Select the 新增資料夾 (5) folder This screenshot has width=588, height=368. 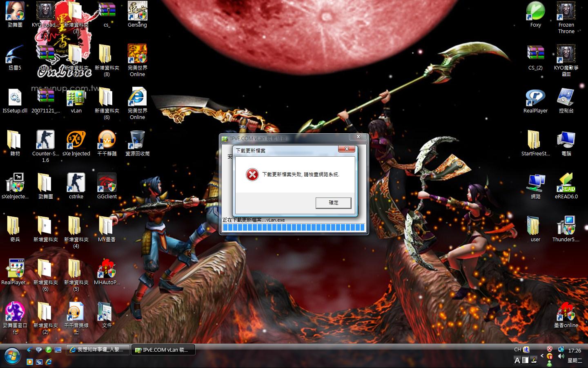[x=76, y=275]
